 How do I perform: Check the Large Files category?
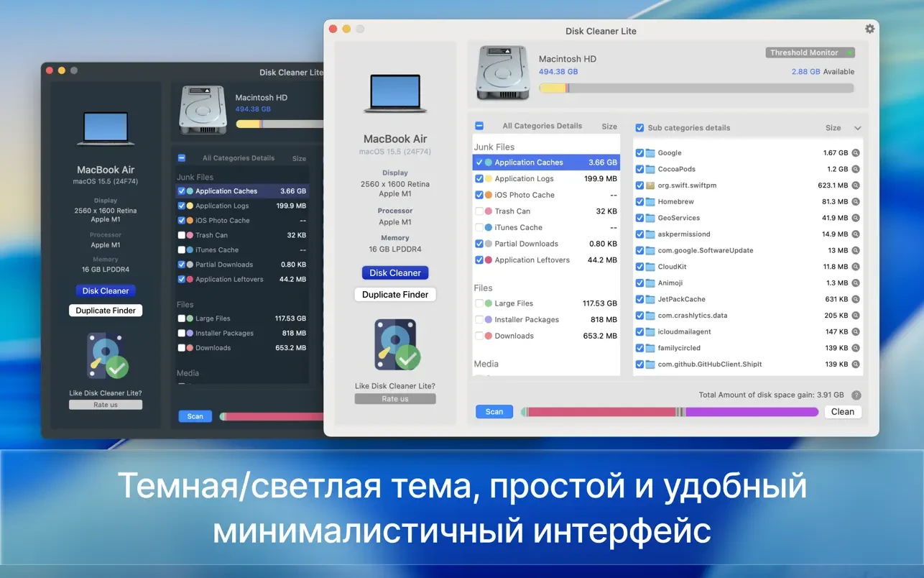pos(479,303)
